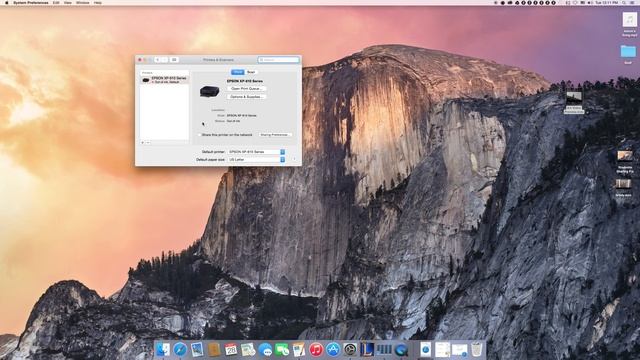Open QuickTime Player from the Dock
Screen dimensions: 640x360
[401, 350]
